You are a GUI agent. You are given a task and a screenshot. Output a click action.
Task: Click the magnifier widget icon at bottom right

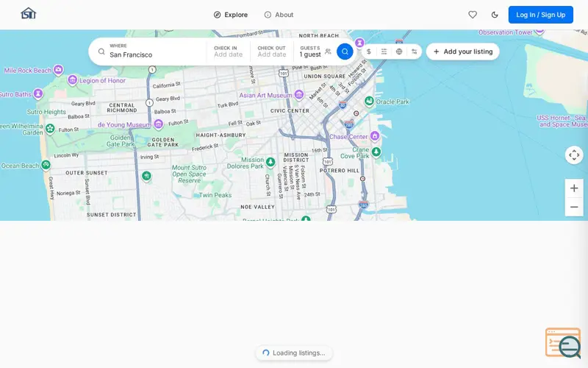pos(563,342)
